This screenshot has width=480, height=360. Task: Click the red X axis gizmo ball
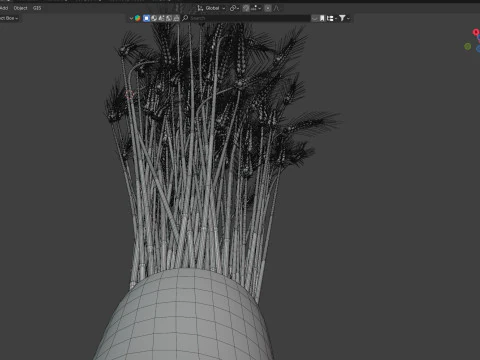(x=476, y=32)
